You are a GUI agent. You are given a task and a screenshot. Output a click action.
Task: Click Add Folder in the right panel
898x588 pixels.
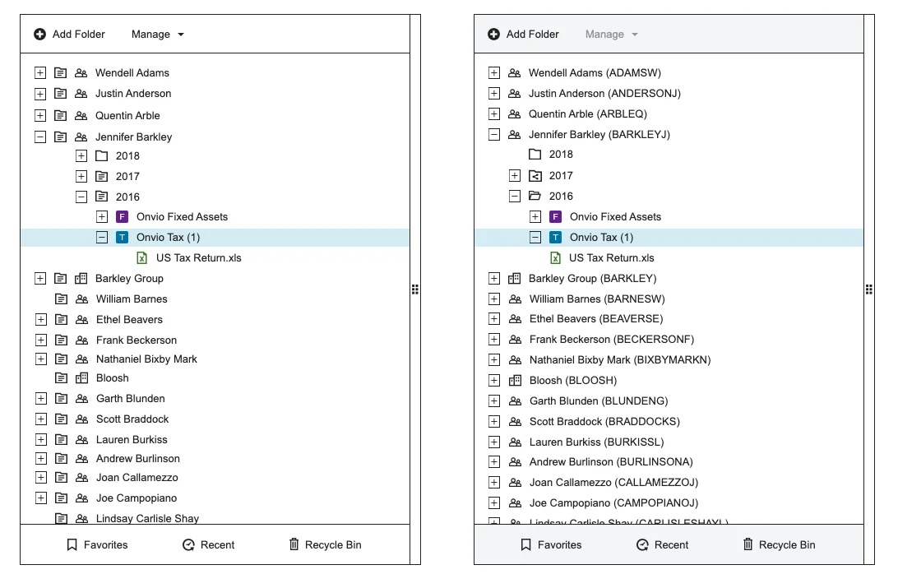click(523, 35)
